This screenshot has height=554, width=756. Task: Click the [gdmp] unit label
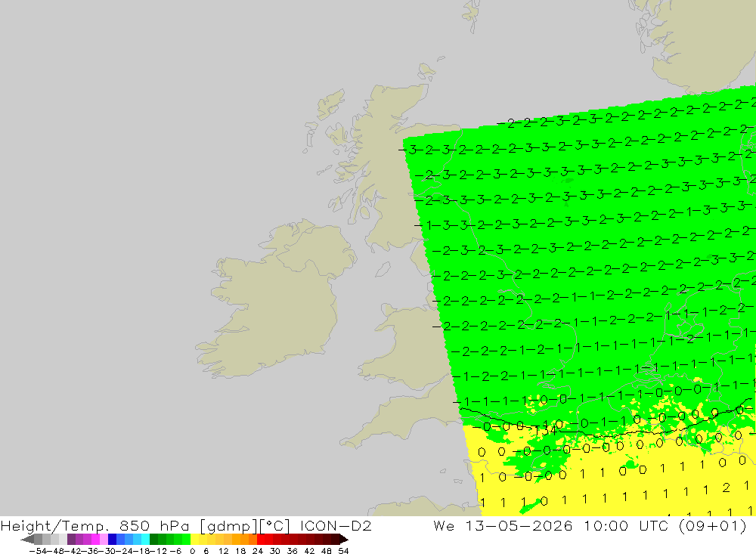[x=228, y=526]
